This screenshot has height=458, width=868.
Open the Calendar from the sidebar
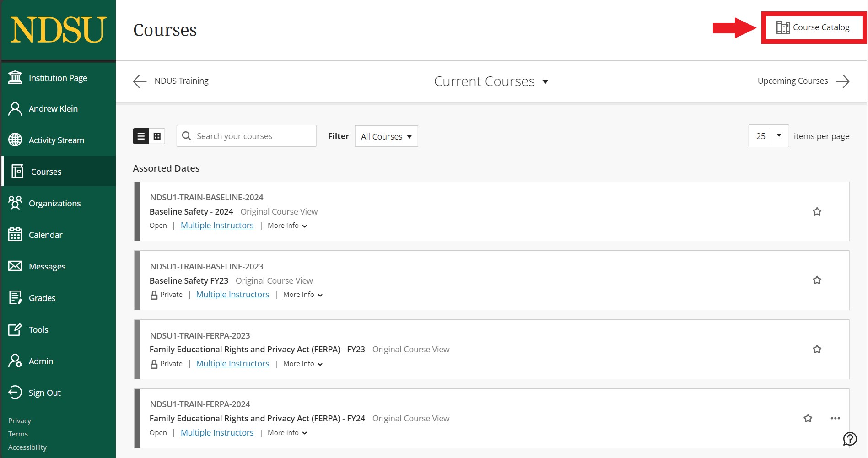[45, 235]
